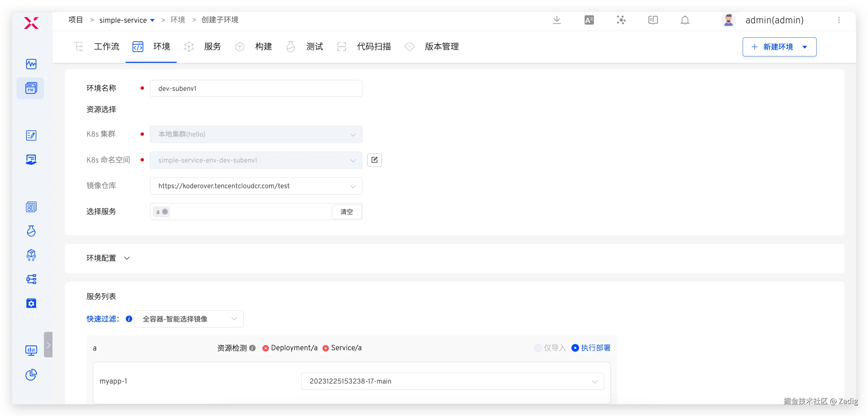Switch to the 工作流 tab
868x416 pixels.
pos(97,47)
